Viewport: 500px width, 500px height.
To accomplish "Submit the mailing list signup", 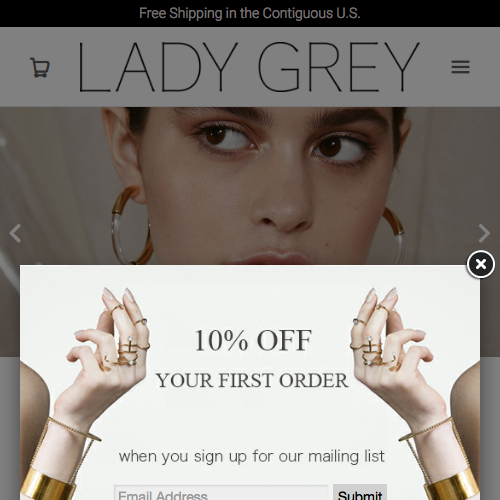I will click(x=360, y=493).
